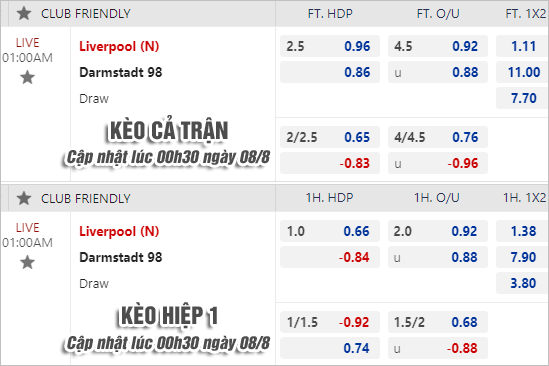Star the second Club Friendly league header

tap(24, 199)
